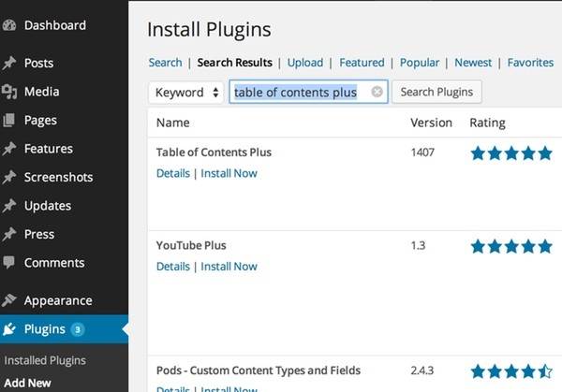
Task: Click version number 1.3
Action: (418, 245)
